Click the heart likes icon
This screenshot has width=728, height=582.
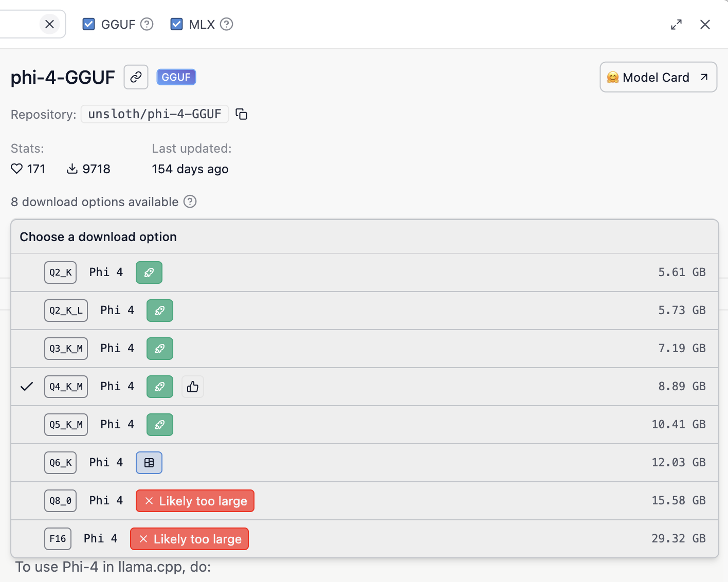coord(17,169)
